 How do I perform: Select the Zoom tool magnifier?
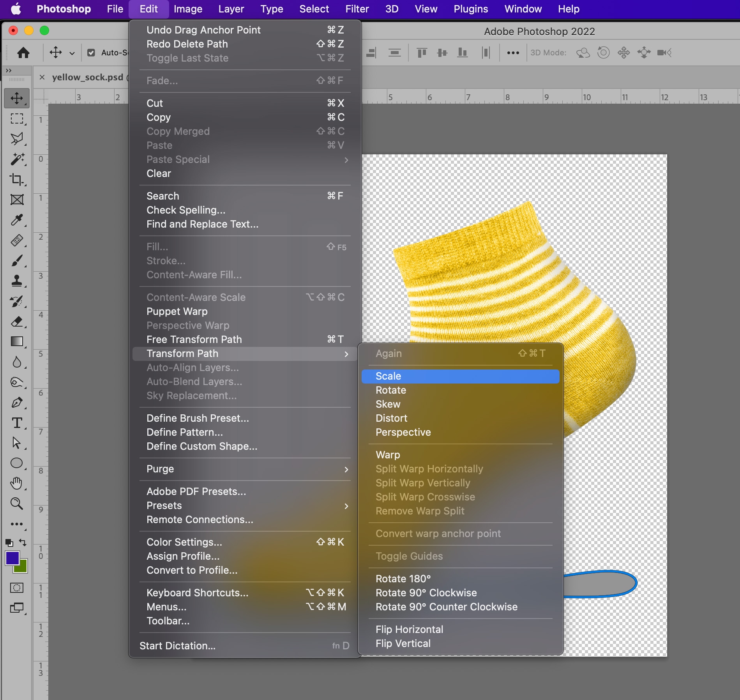[17, 504]
